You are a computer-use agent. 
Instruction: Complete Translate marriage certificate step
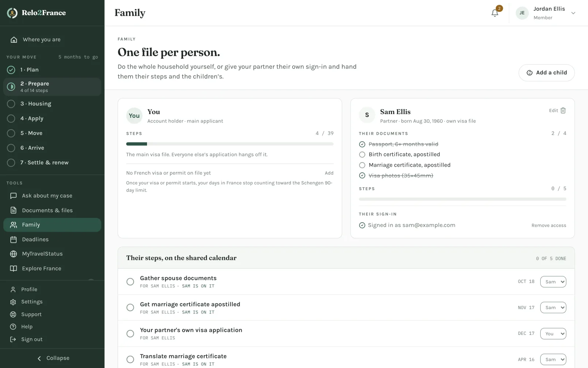coord(130,360)
